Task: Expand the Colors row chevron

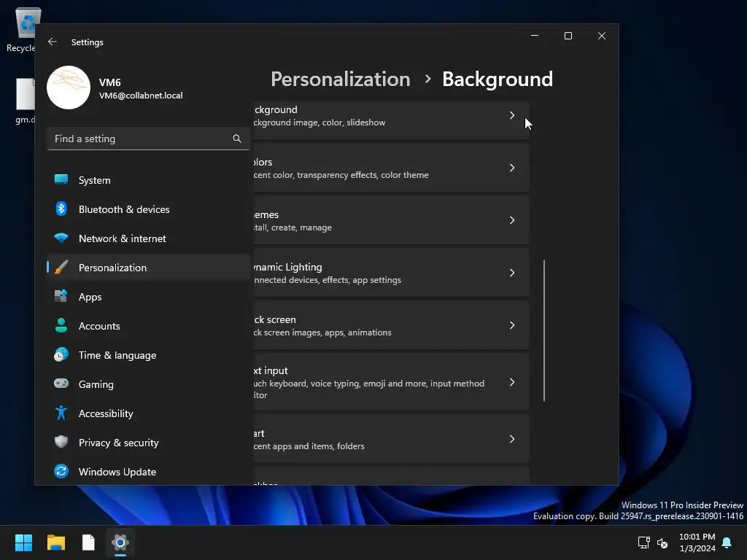Action: [511, 168]
